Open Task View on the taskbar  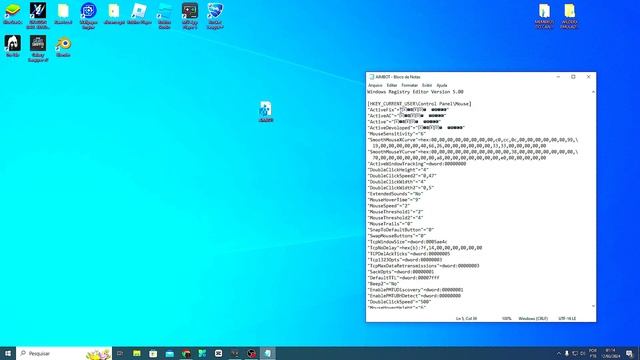tap(120, 353)
